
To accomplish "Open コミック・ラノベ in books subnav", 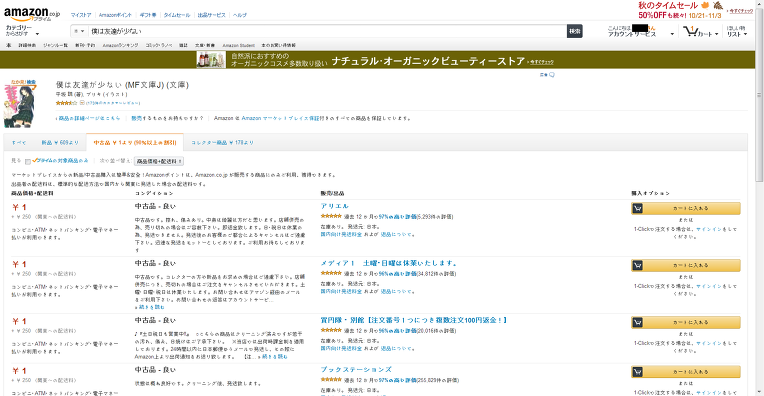I will (159, 45).
